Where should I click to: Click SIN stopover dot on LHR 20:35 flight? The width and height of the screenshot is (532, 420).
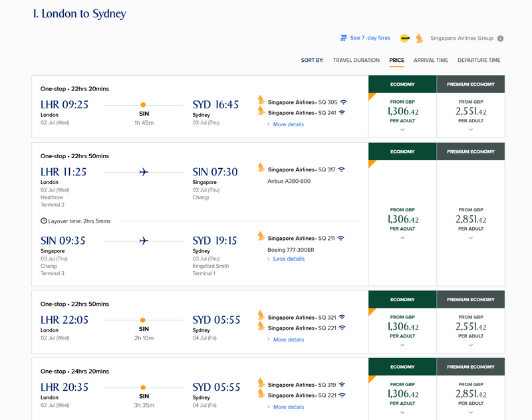coord(143,387)
